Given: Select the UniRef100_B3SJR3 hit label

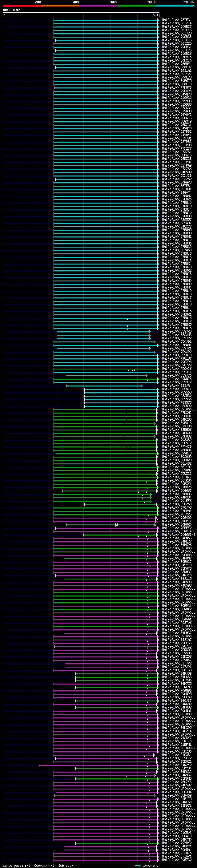Looking at the screenshot, I should click(177, 332).
